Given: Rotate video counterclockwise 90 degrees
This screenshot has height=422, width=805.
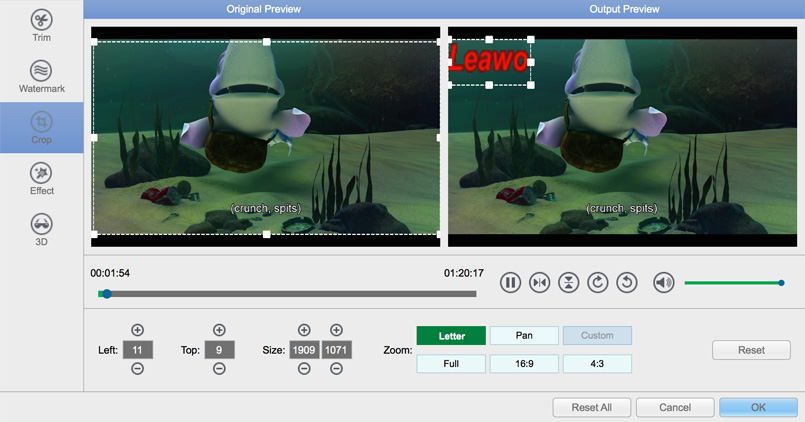Looking at the screenshot, I should (x=627, y=282).
